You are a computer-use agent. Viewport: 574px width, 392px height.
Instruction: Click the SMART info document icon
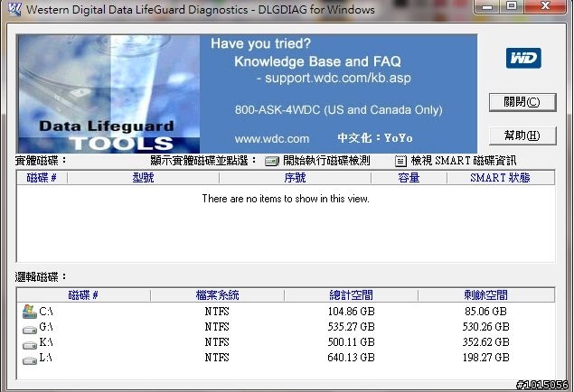[400, 161]
